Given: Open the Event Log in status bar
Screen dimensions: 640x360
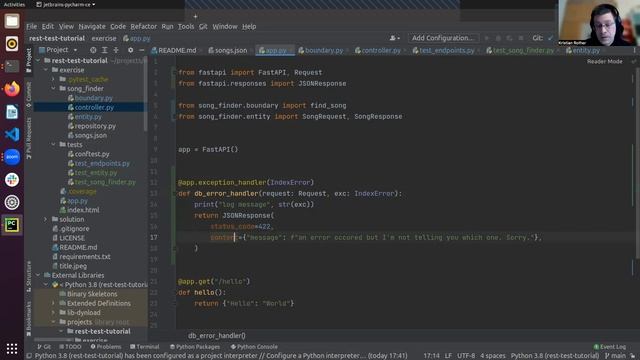Looking at the screenshot, I should (610, 347).
